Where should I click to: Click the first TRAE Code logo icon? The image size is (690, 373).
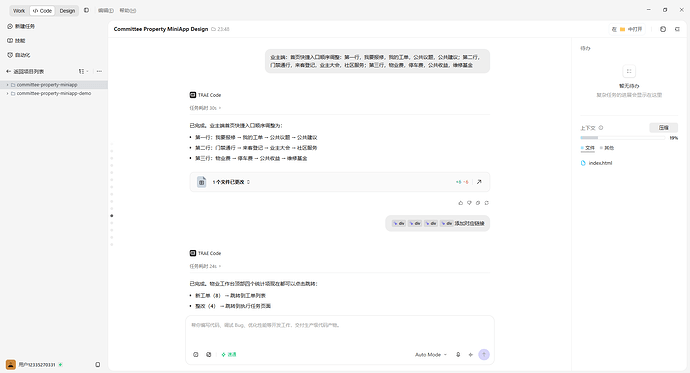193,95
